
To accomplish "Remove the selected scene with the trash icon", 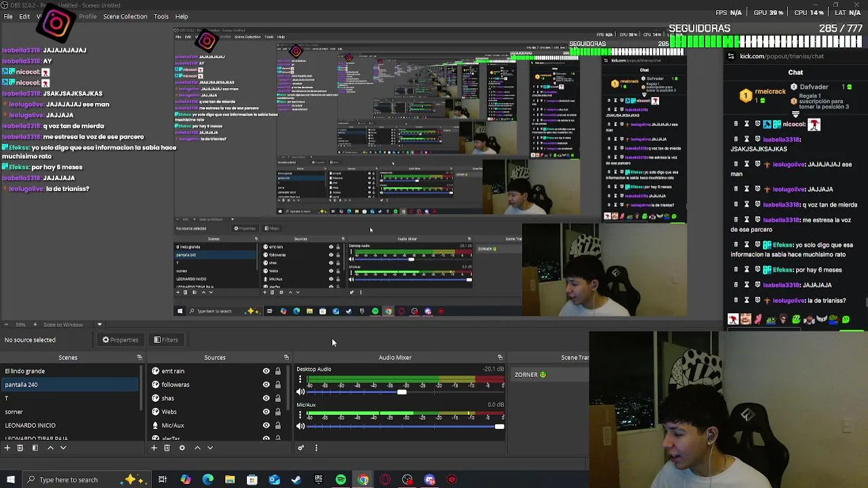I will pyautogui.click(x=20, y=447).
